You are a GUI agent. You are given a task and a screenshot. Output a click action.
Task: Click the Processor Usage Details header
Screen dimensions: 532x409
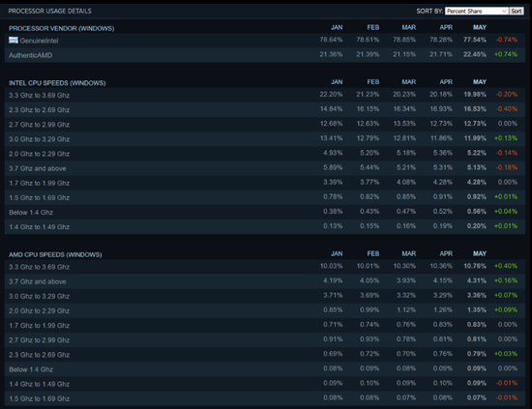tap(50, 12)
